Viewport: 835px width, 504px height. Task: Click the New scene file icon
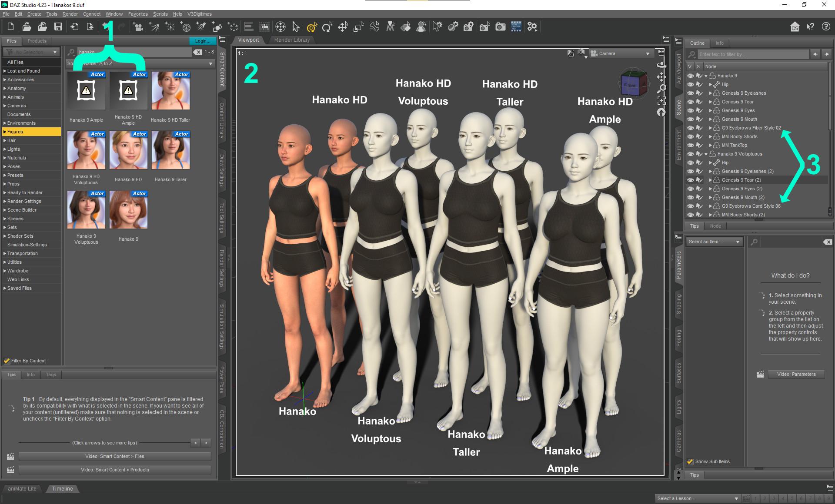pos(11,27)
